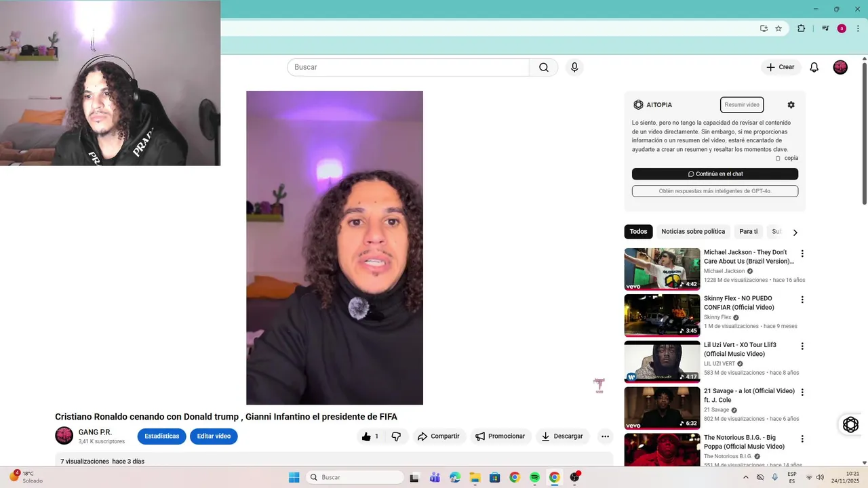The height and width of the screenshot is (488, 868).
Task: Click the YouTube search magnifier button
Action: [x=544, y=67]
